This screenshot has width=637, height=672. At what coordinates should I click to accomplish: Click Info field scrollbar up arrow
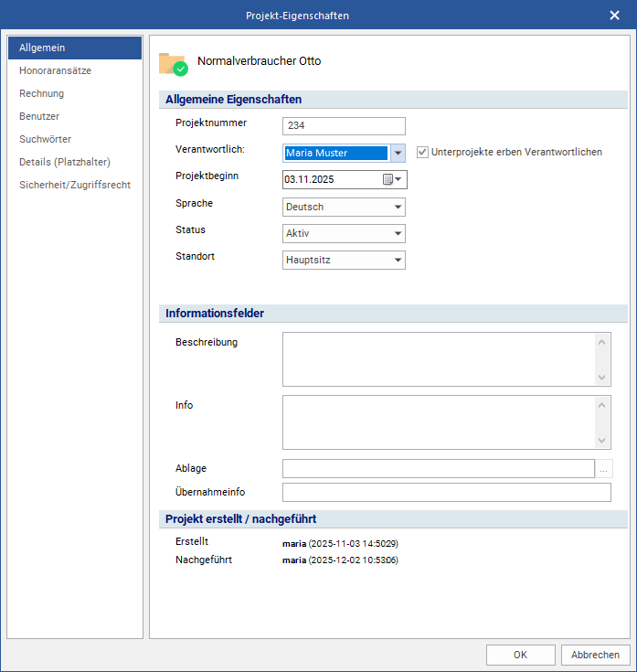(x=602, y=405)
